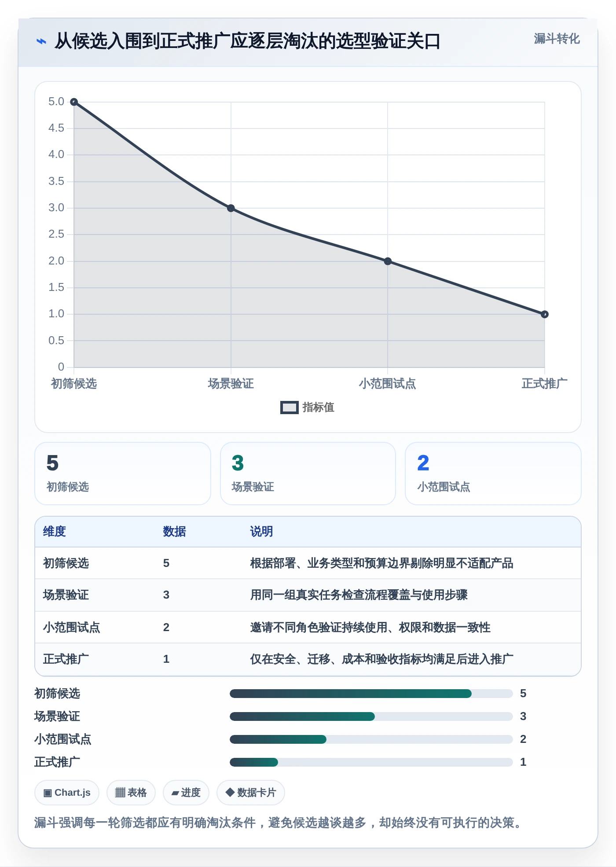The image size is (616, 867).
Task: Click the 漏斗转化 label in header
Action: click(x=557, y=39)
